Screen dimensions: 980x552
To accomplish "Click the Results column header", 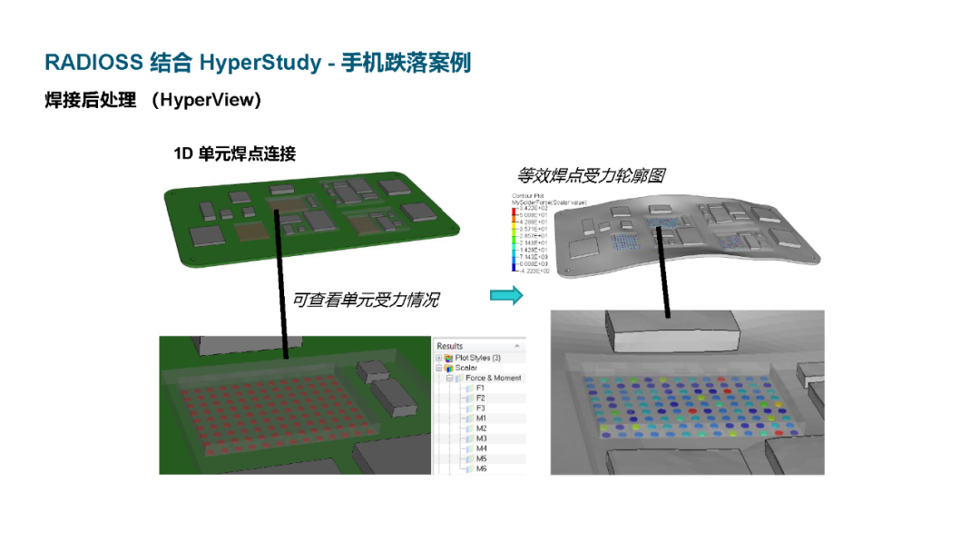I will [x=479, y=346].
